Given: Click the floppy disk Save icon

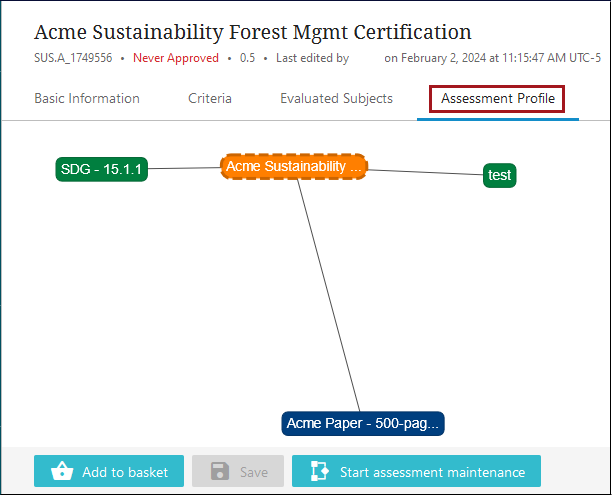Looking at the screenshot, I should pyautogui.click(x=217, y=472).
